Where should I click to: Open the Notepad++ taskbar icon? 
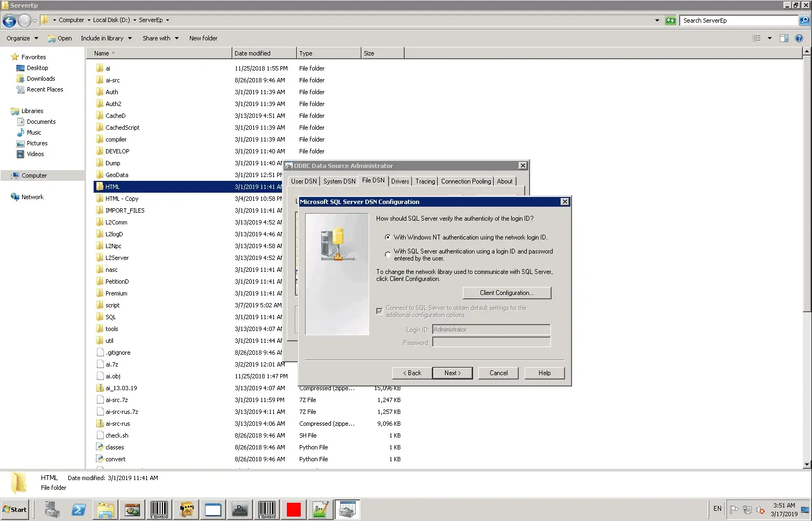pos(321,509)
